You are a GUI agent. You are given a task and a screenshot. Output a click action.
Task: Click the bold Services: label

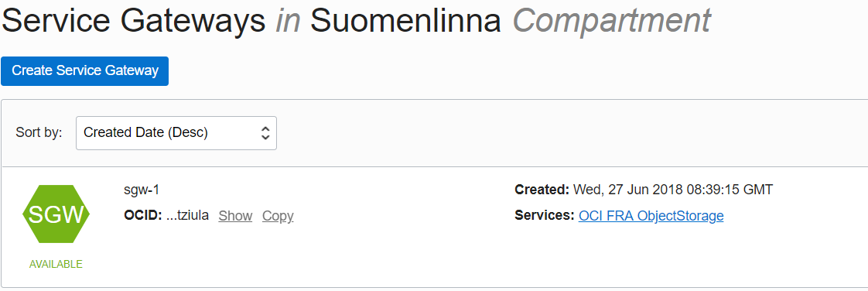[545, 216]
